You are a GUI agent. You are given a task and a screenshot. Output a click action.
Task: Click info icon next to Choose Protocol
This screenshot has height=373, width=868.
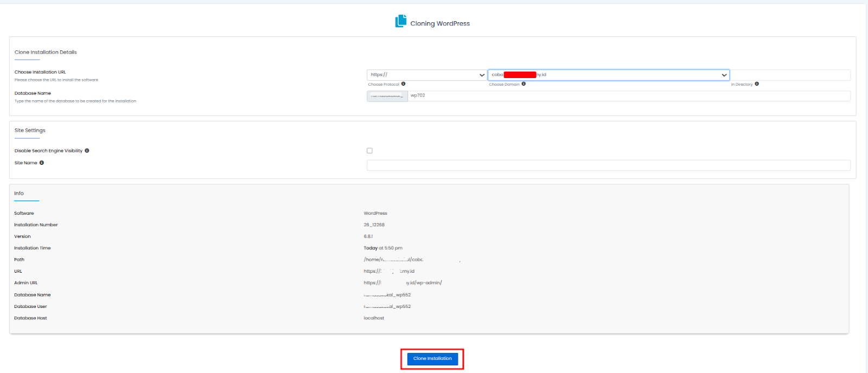pos(403,84)
